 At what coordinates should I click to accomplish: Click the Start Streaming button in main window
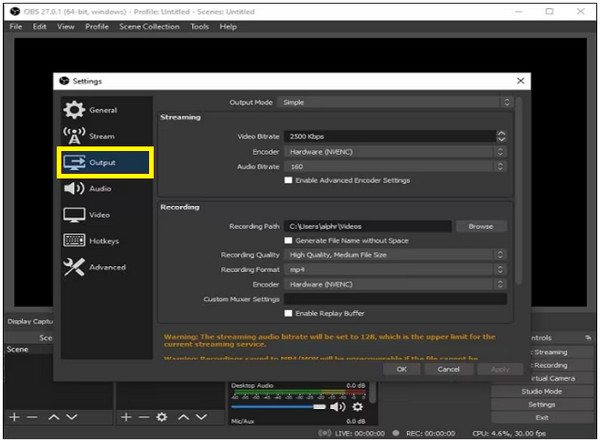[x=561, y=352]
